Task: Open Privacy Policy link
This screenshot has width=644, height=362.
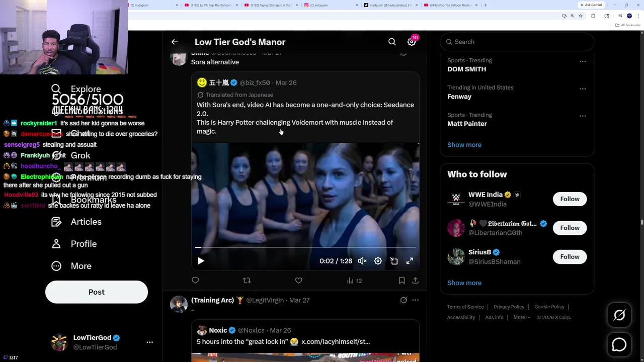Action: point(509,307)
